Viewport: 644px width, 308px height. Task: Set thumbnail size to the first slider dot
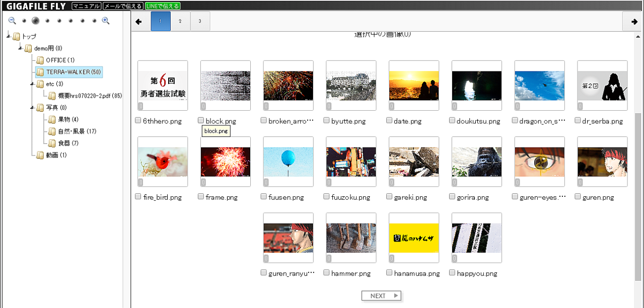click(x=24, y=21)
